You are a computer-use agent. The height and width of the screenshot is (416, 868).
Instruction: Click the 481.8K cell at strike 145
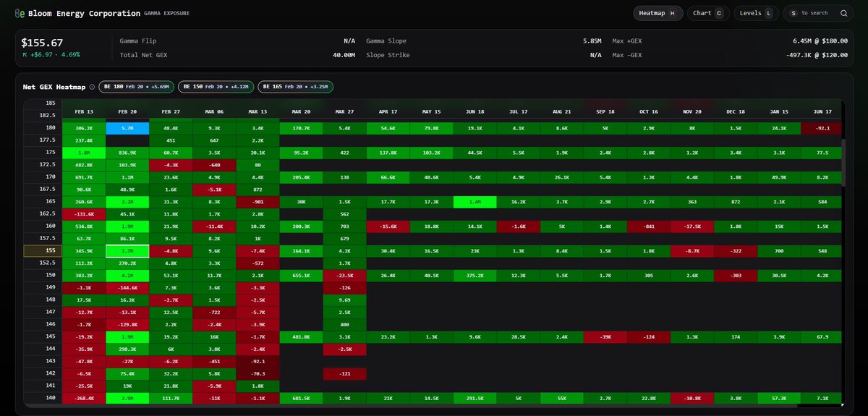point(301,336)
